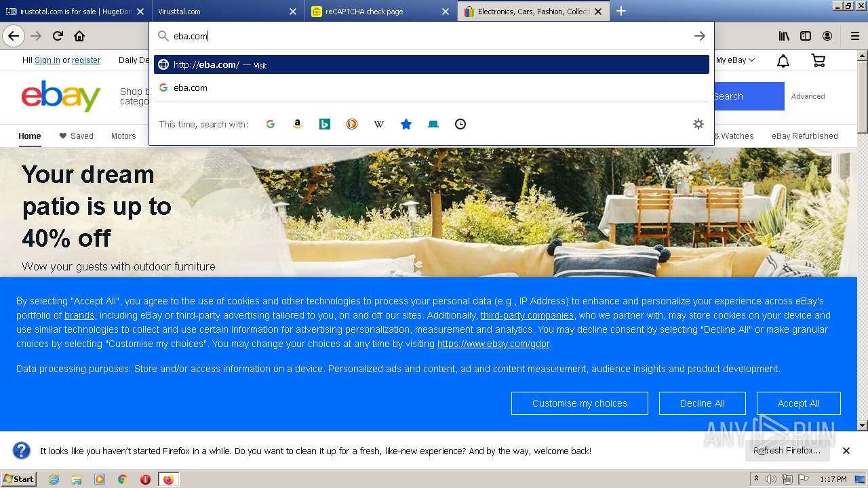Close the reCAPTCHA check page tab
The image size is (868, 488).
(x=446, y=12)
